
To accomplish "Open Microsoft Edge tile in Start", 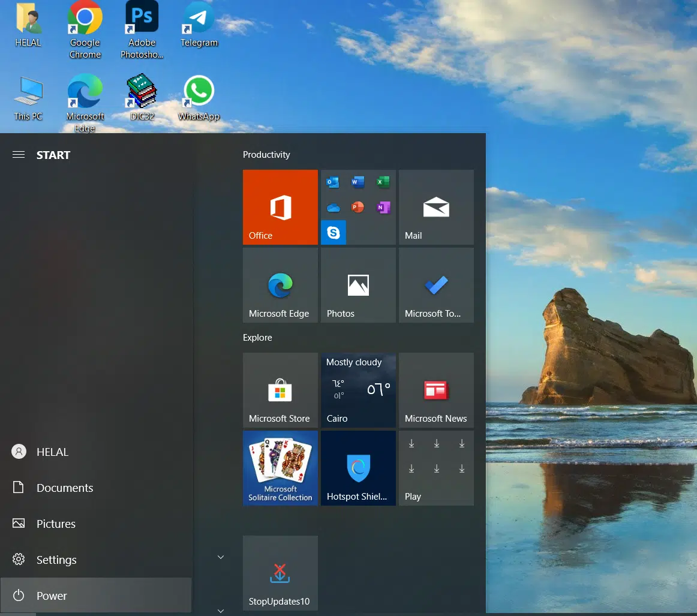I will (x=280, y=286).
